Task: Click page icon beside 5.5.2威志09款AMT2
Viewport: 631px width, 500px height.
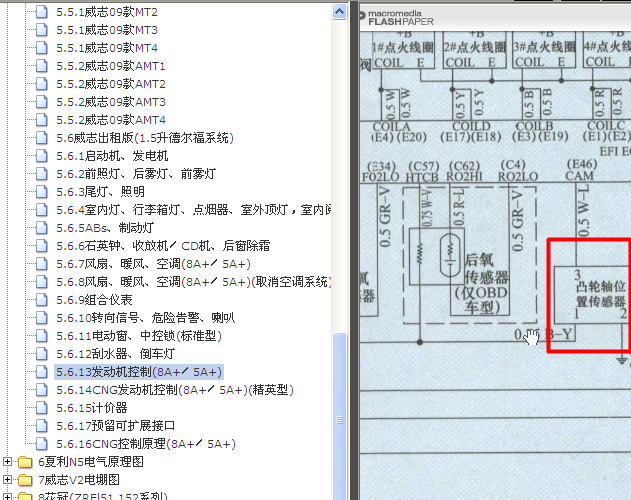Action: 41,84
